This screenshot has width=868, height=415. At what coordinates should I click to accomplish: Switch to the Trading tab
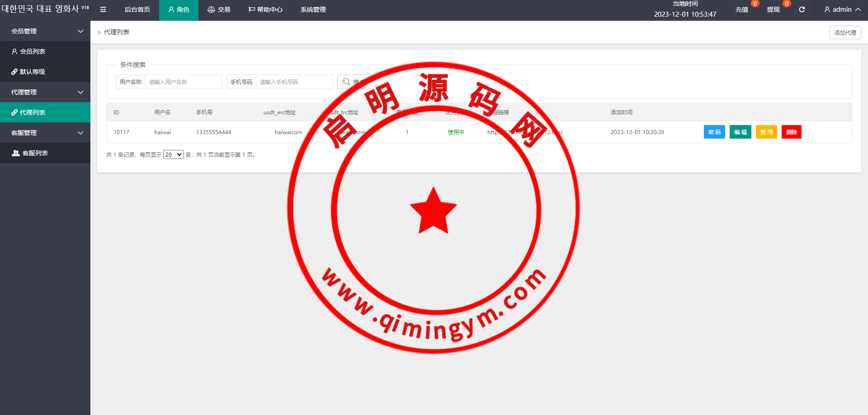219,9
